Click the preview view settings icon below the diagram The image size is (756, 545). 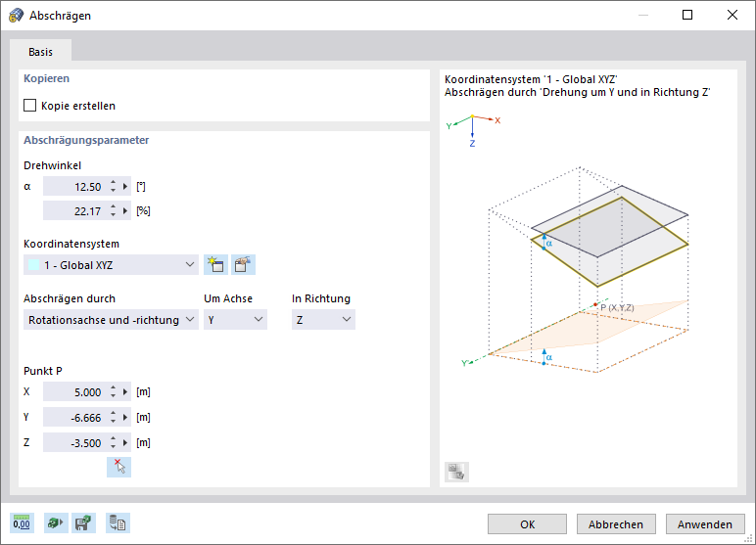coord(456,472)
